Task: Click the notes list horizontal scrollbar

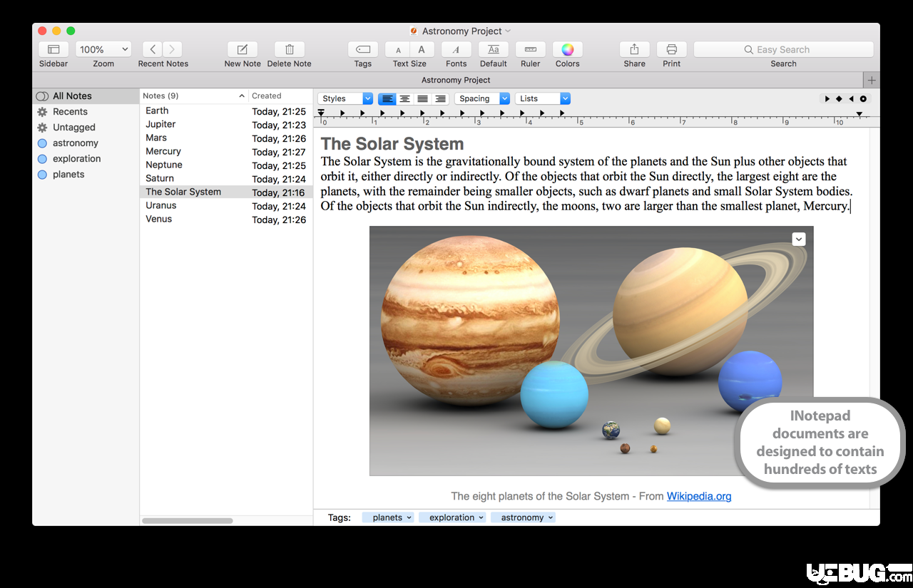Action: (188, 520)
